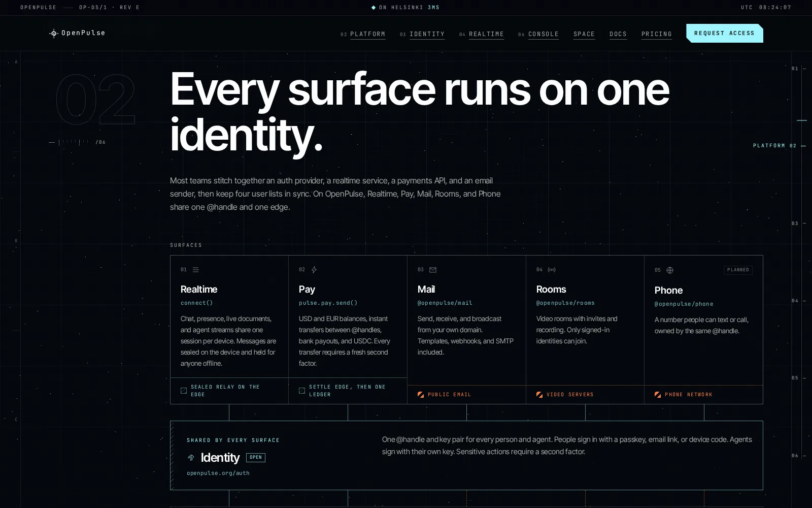
Task: Click square icon beside SETTLE EDGE, THEN ONE LEDGER
Action: (302, 391)
